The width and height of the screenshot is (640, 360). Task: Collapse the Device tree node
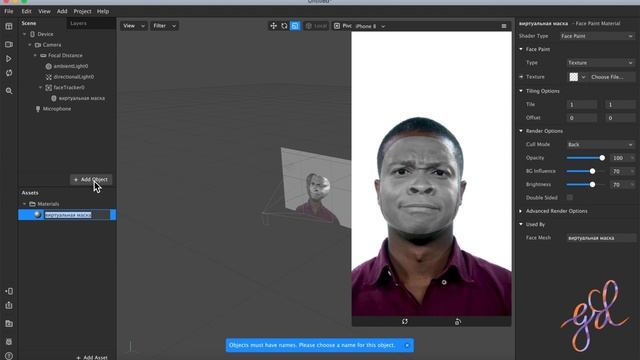tap(24, 34)
